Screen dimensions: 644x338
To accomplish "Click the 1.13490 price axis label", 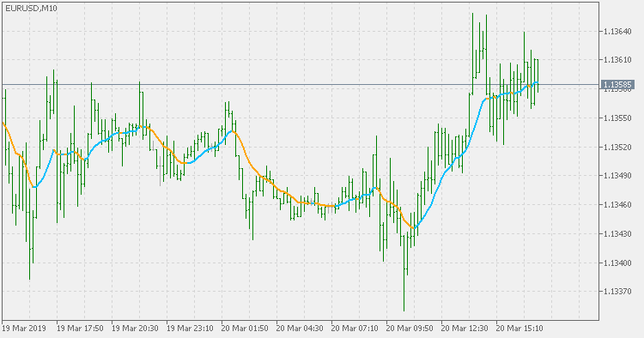I will click(x=617, y=176).
